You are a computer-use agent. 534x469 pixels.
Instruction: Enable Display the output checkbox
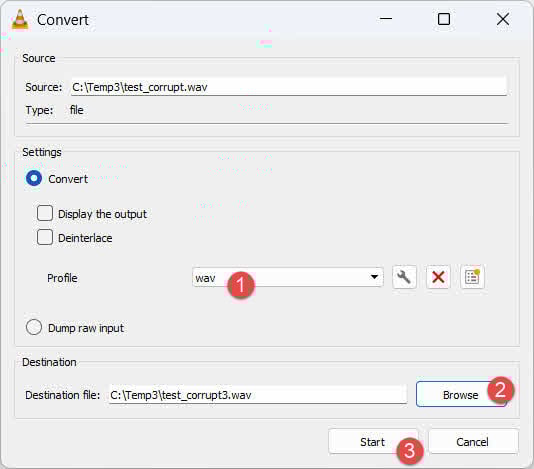[45, 214]
